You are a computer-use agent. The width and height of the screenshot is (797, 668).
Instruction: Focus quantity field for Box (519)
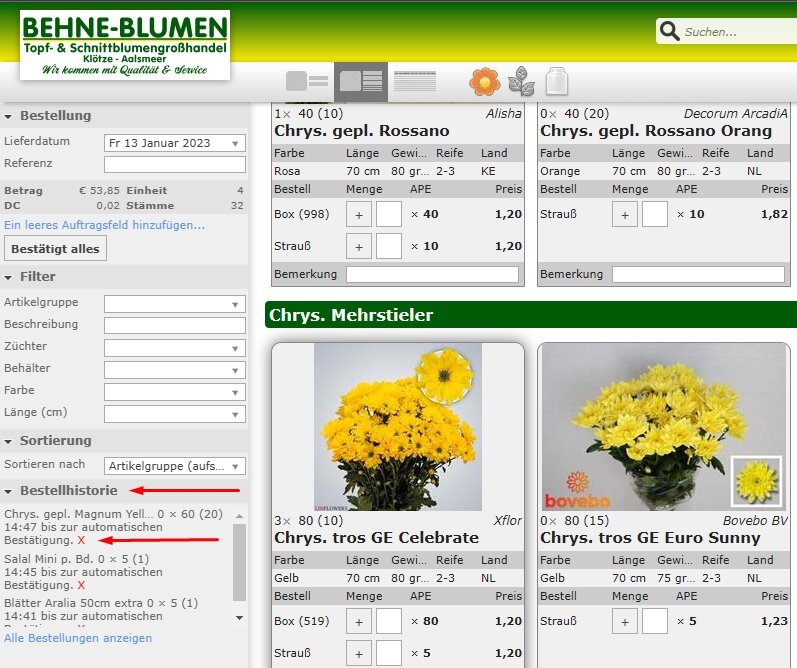pyautogui.click(x=389, y=621)
